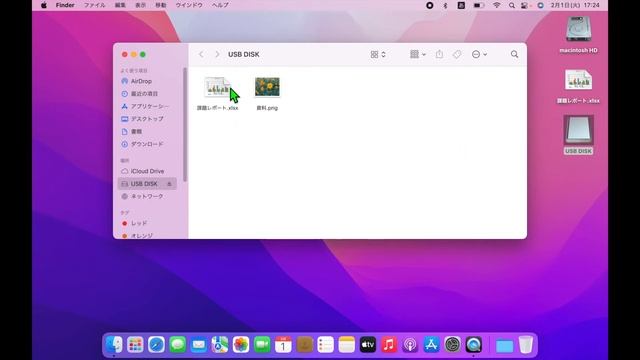Open the Window (ウインドウ) menu
The height and width of the screenshot is (360, 640).
coord(189,5)
